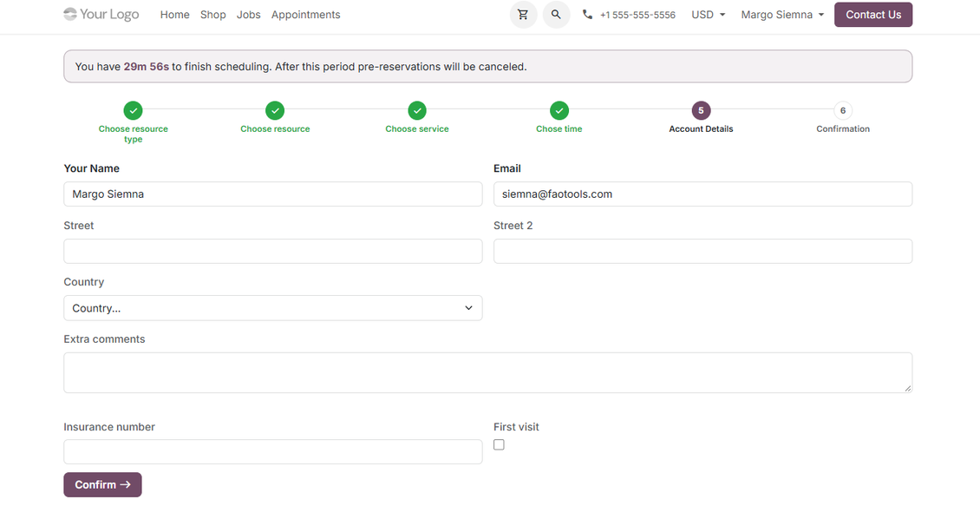Screen dimensions: 980x506
Task: Open the search magnifier icon
Action: click(x=556, y=15)
